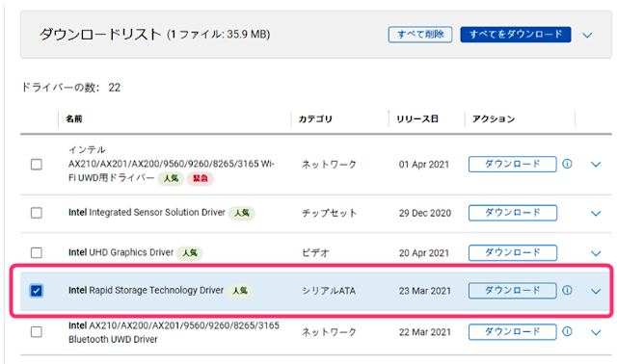This screenshot has height=364, width=617.
Task: Download the Intel UHD Graphics Driver
Action: point(512,252)
